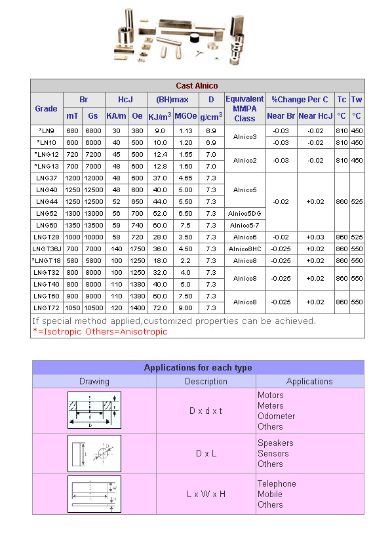
Task: Click the Speakers application entry
Action: tap(275, 443)
